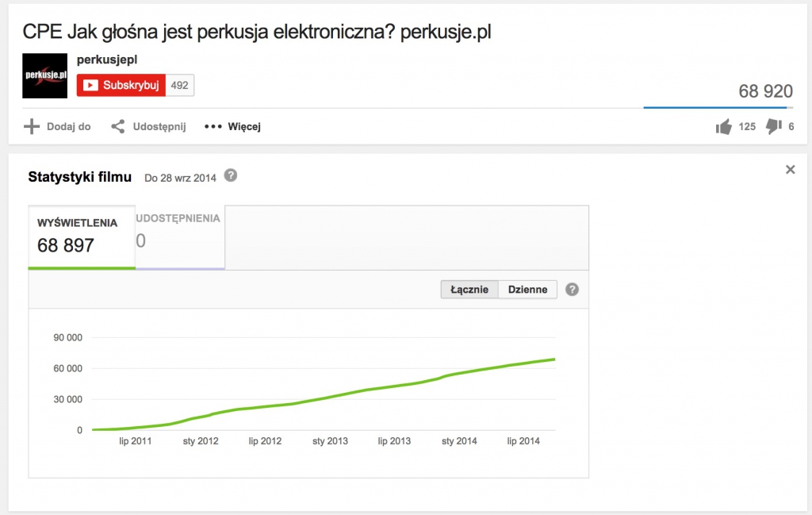This screenshot has height=515, width=812.
Task: Click the 68 920 view count
Action: click(765, 91)
